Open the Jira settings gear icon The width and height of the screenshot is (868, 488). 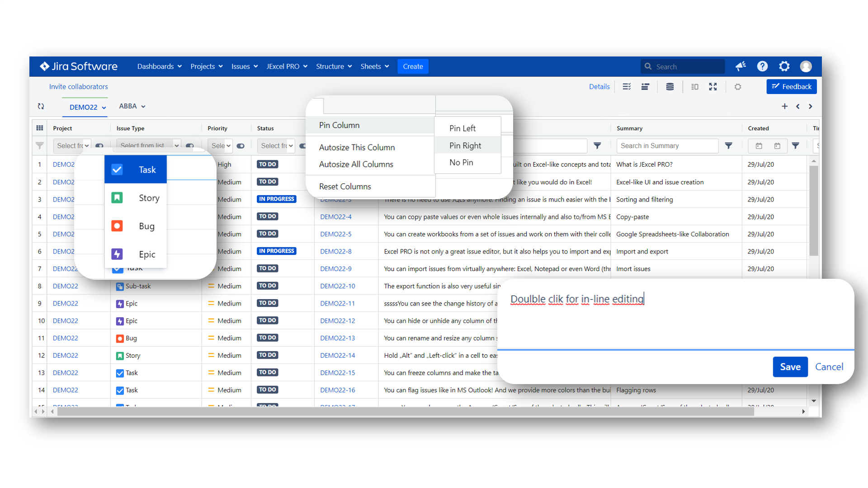[784, 66]
